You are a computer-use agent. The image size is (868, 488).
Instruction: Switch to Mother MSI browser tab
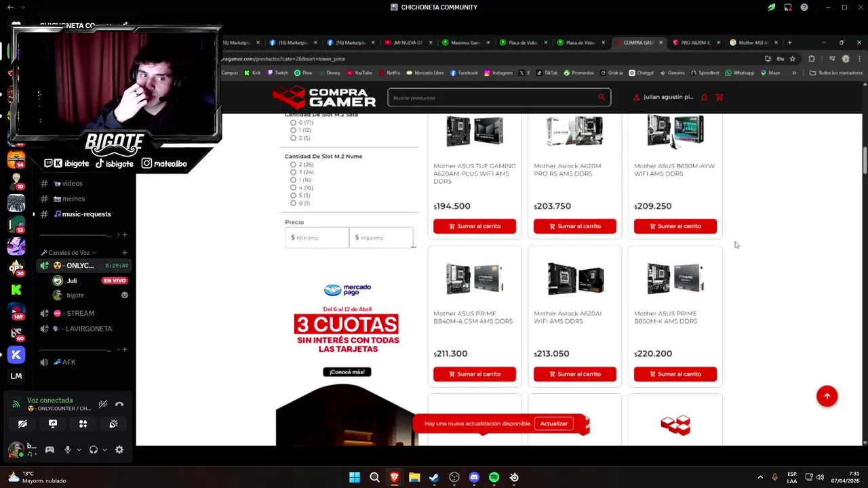click(753, 43)
